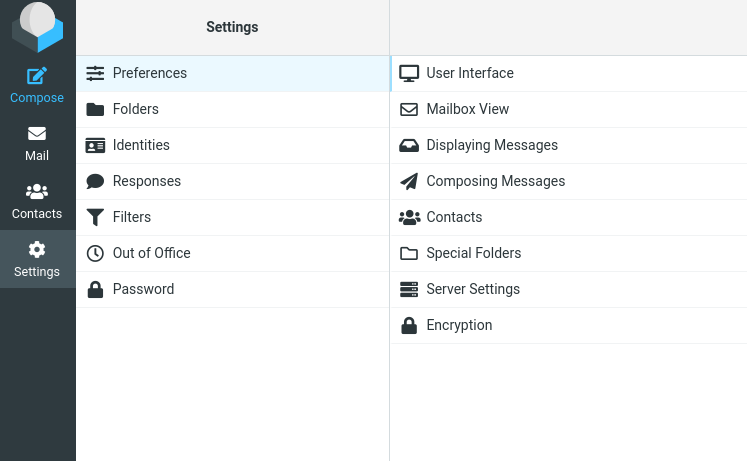747x461 pixels.
Task: Open Compose from the sidebar
Action: (37, 85)
